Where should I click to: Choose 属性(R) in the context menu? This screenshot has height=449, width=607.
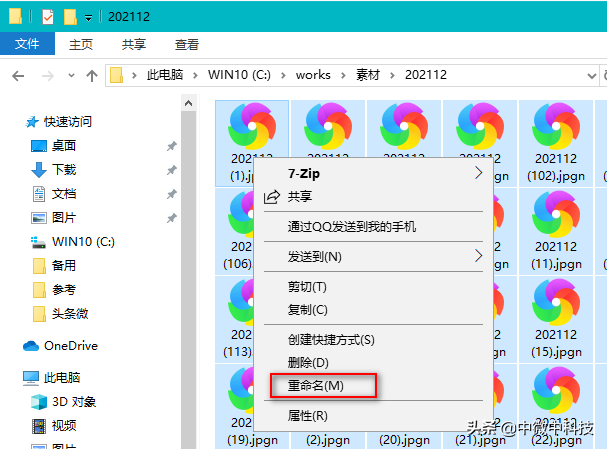click(374, 416)
